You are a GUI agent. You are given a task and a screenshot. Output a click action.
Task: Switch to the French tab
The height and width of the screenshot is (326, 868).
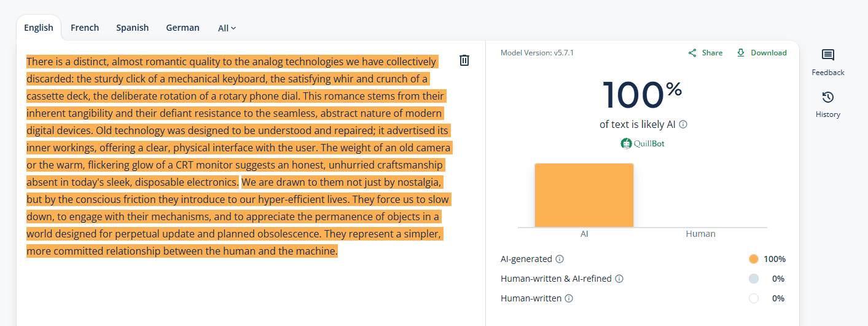(x=85, y=28)
